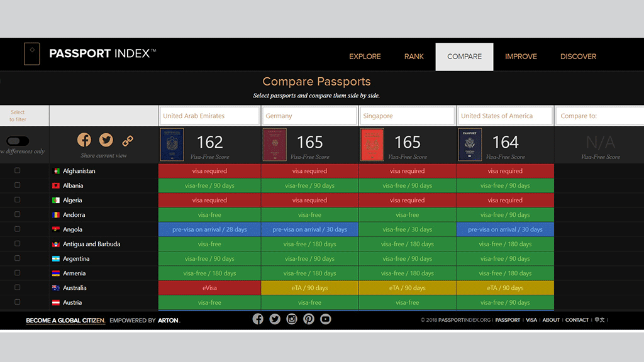Screen dimensions: 644x362
Task: Open the Singapore passport selector
Action: (408, 116)
